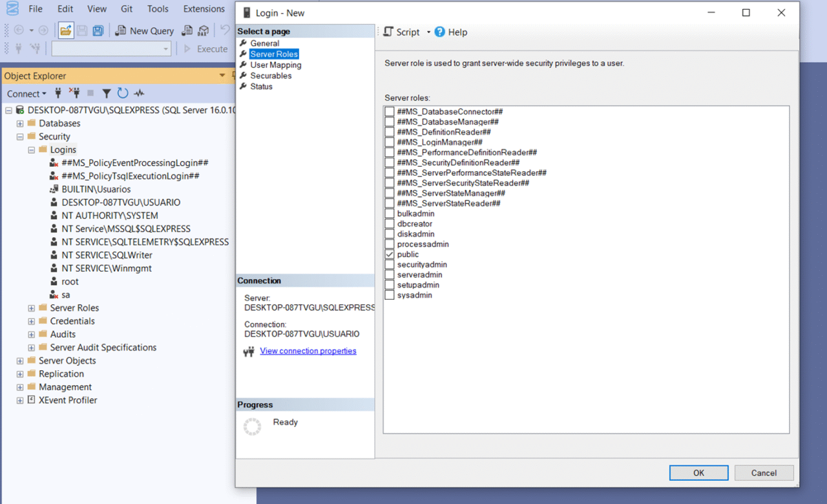Open Object Explorer window position dropdown arrow
This screenshot has height=504, width=827.
223,76
